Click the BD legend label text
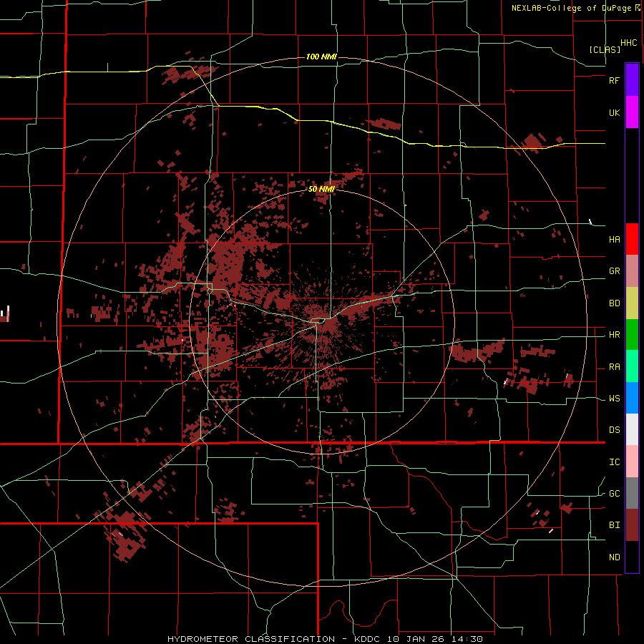Image resolution: width=644 pixels, height=644 pixels. tap(614, 303)
